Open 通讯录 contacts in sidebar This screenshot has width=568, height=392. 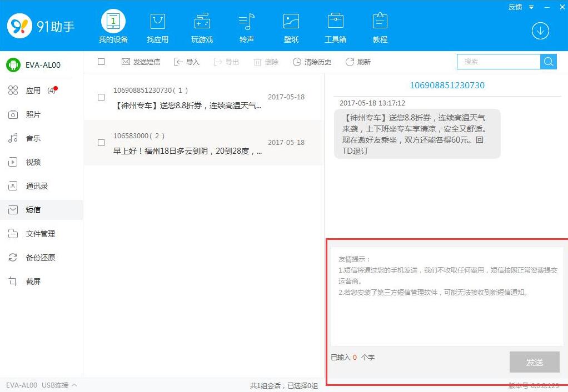tap(41, 186)
